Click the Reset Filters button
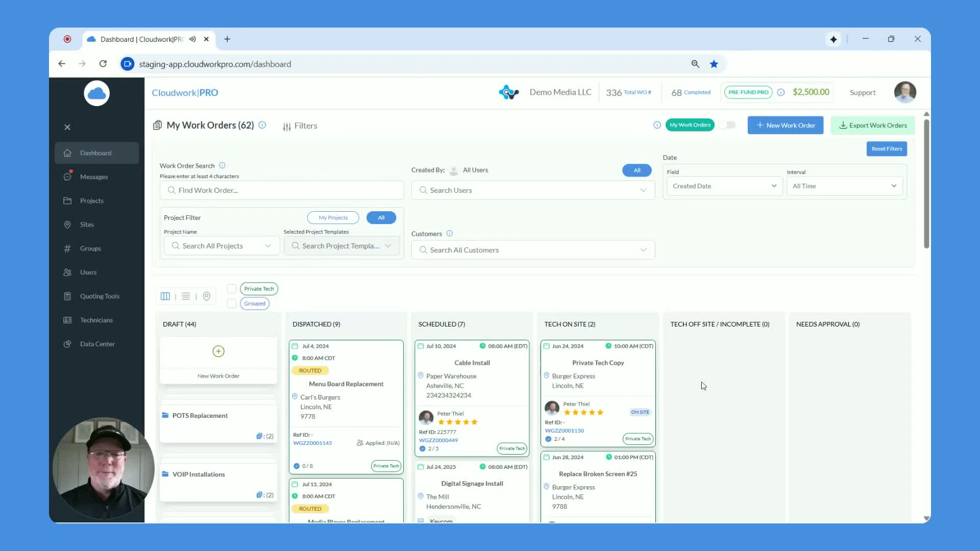The height and width of the screenshot is (551, 980). point(887,149)
